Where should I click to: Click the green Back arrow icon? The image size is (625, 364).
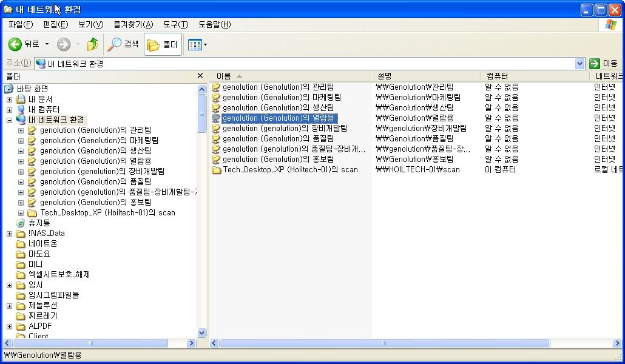pyautogui.click(x=15, y=44)
